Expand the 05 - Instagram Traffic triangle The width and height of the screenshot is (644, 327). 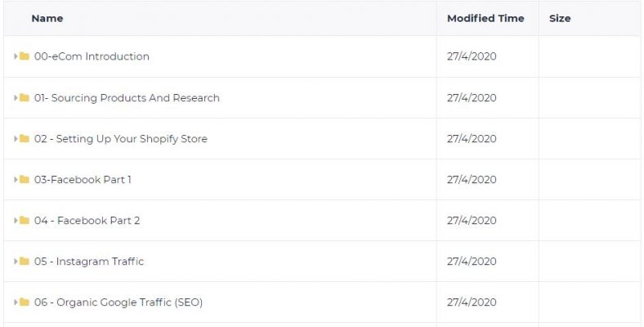point(16,262)
